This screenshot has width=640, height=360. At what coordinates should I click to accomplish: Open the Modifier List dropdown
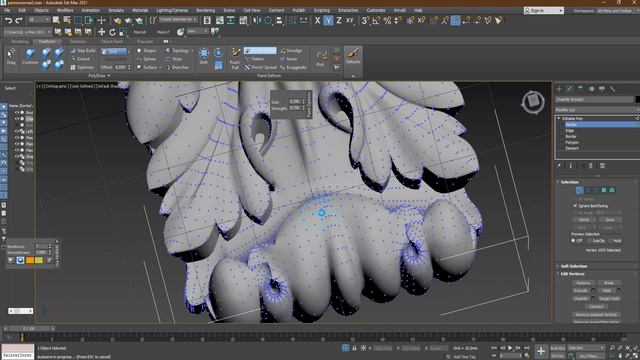pyautogui.click(x=596, y=110)
